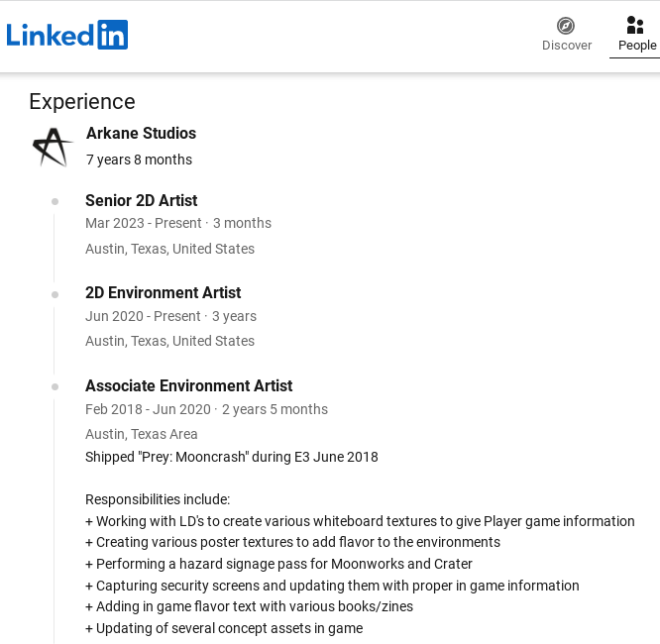The height and width of the screenshot is (644, 660).
Task: Click the Senior 2D Artist timeline bullet
Action: tap(55, 201)
